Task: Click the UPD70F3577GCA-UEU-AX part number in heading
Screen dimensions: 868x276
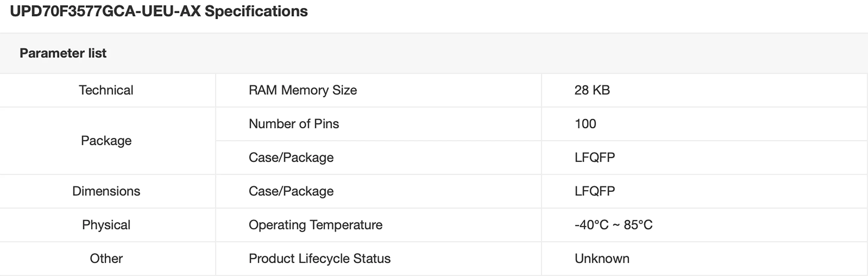Action: (105, 11)
